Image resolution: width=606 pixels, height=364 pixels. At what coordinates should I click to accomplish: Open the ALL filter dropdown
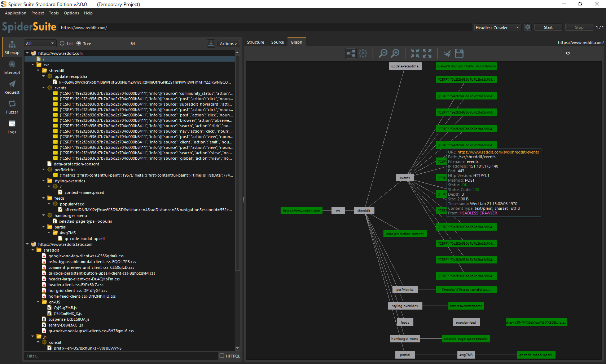coord(40,44)
